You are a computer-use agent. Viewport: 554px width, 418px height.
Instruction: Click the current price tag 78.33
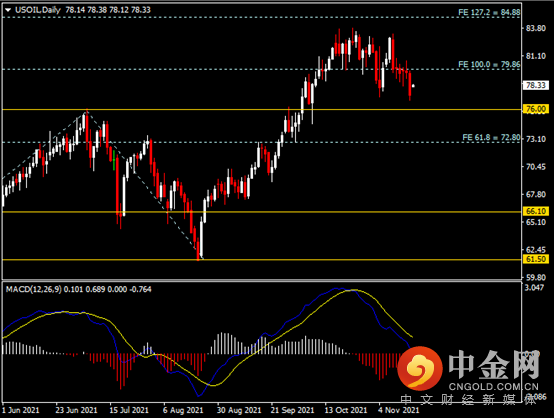coord(536,85)
